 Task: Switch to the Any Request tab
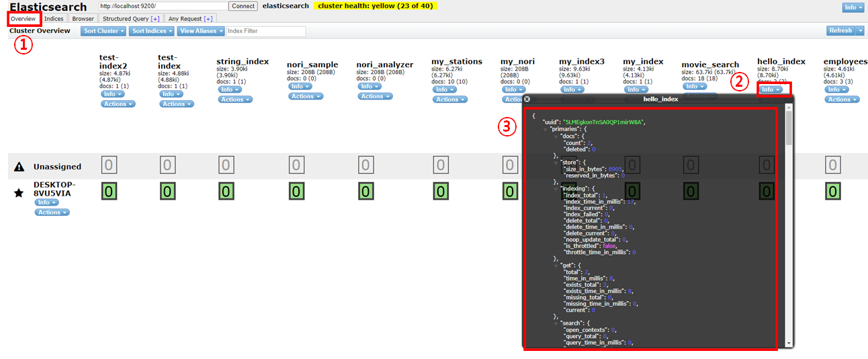coord(190,19)
